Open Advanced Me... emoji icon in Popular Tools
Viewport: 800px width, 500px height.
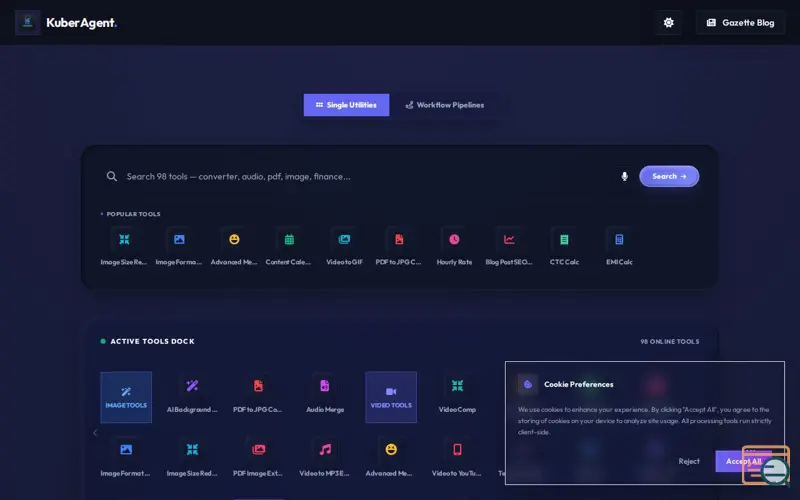click(234, 239)
